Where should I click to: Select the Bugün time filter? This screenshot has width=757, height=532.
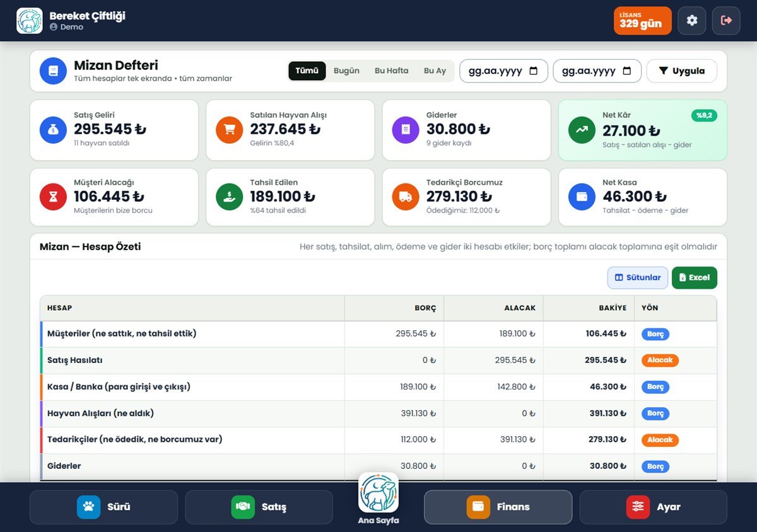click(346, 71)
